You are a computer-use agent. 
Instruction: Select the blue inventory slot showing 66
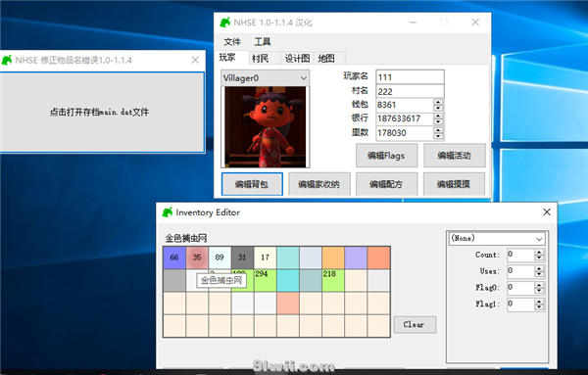point(174,258)
